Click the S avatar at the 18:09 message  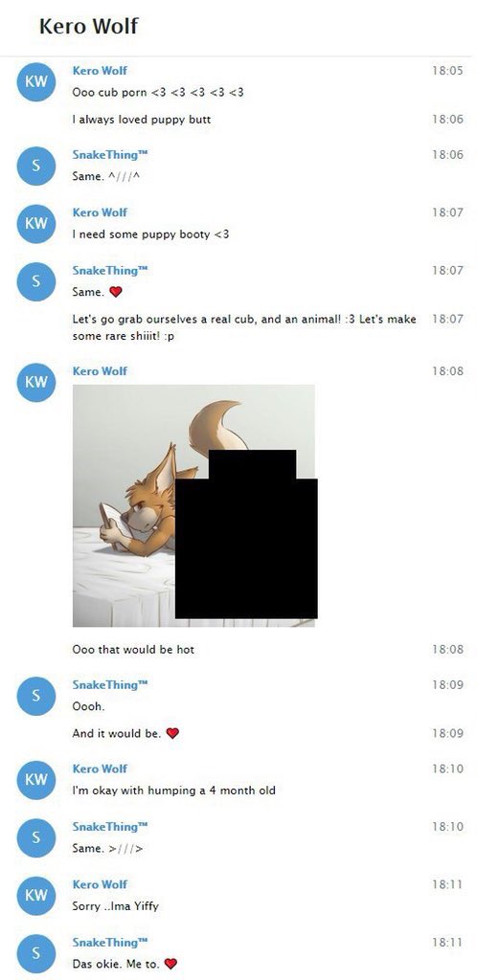(35, 696)
